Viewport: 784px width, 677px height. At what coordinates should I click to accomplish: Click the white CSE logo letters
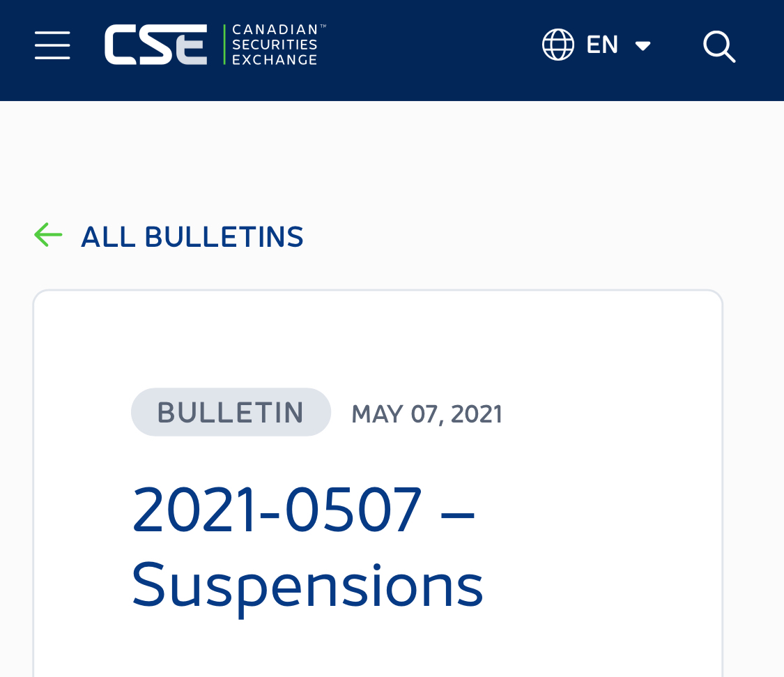(155, 45)
